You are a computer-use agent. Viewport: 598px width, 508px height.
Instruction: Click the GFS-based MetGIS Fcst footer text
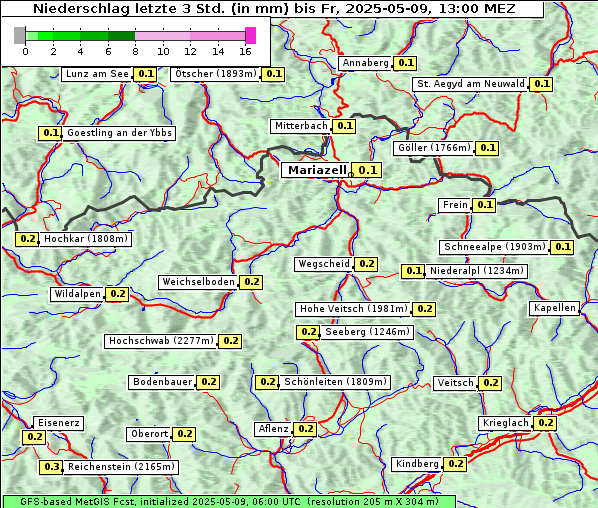(230, 502)
